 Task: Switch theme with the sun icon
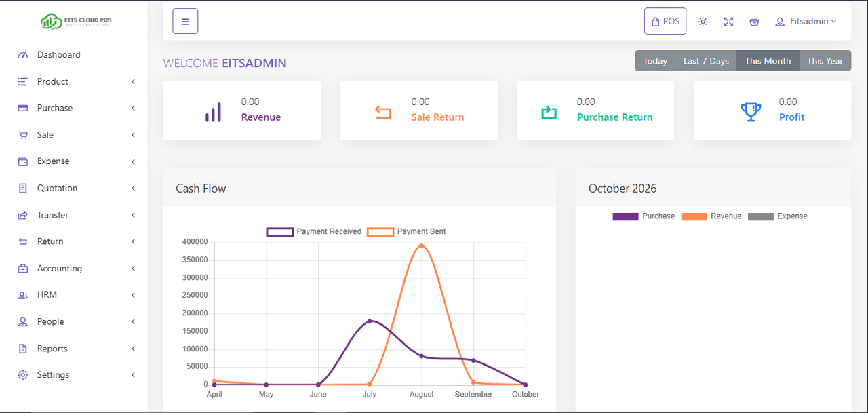click(x=703, y=22)
